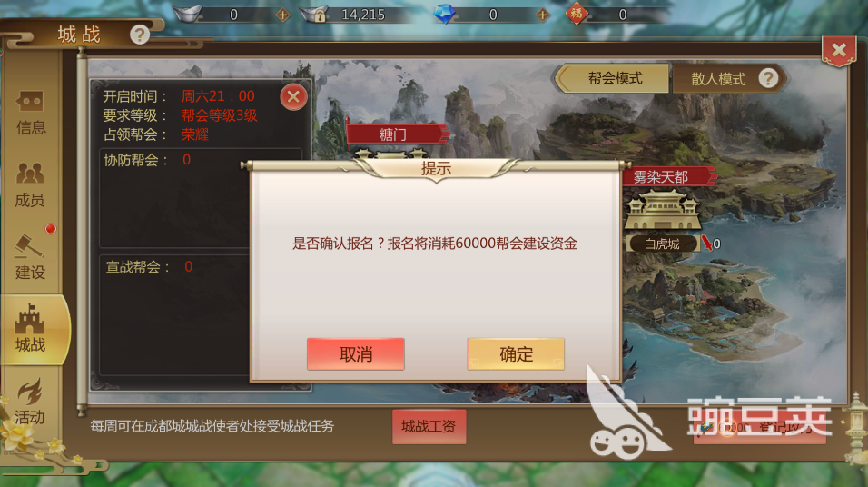Confirm registration with 确定 button
This screenshot has height=487, width=868.
(516, 354)
